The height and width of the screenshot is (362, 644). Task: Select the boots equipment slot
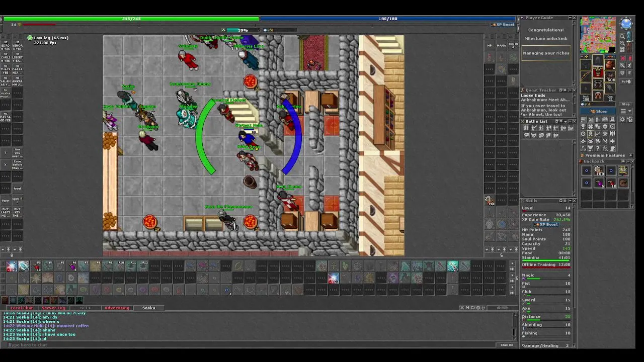(x=597, y=96)
